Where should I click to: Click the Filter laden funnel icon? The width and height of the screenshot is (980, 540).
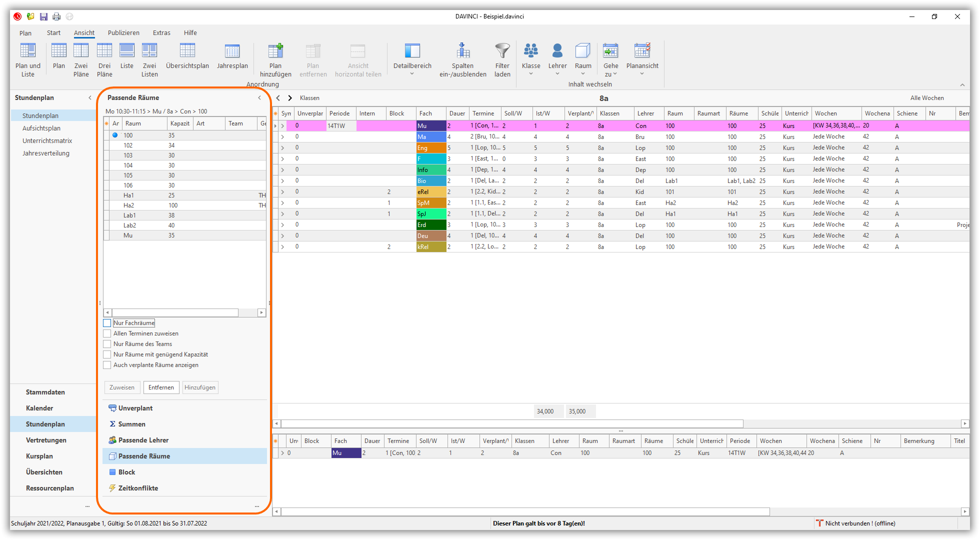click(502, 51)
